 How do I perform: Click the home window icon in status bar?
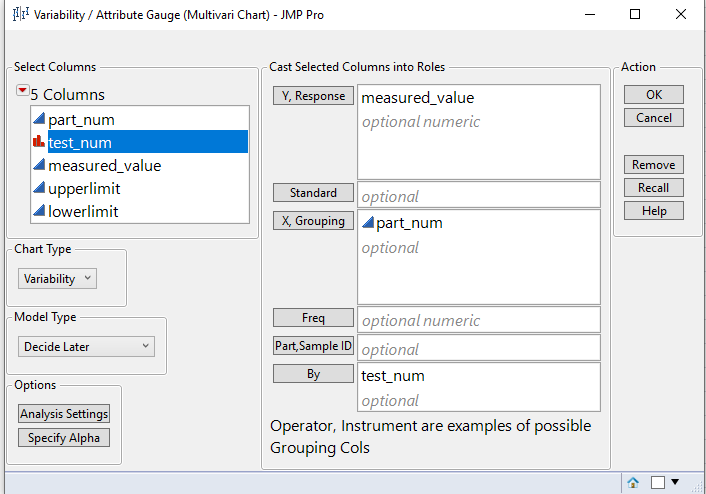632,482
